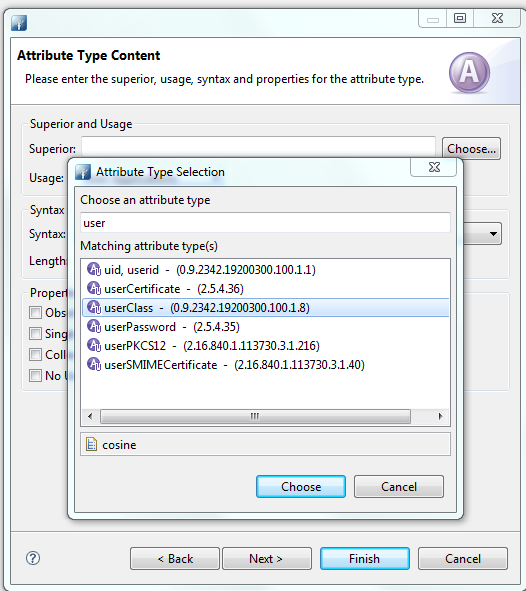Click the userPKCS12 attribute icon
This screenshot has height=591, width=526.
[94, 345]
